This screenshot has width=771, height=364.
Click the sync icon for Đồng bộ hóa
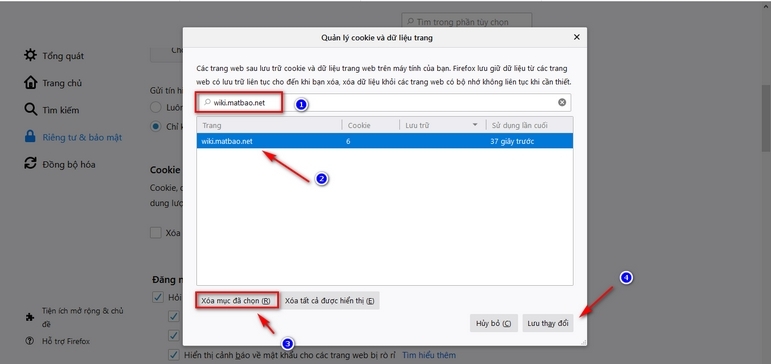(x=30, y=163)
